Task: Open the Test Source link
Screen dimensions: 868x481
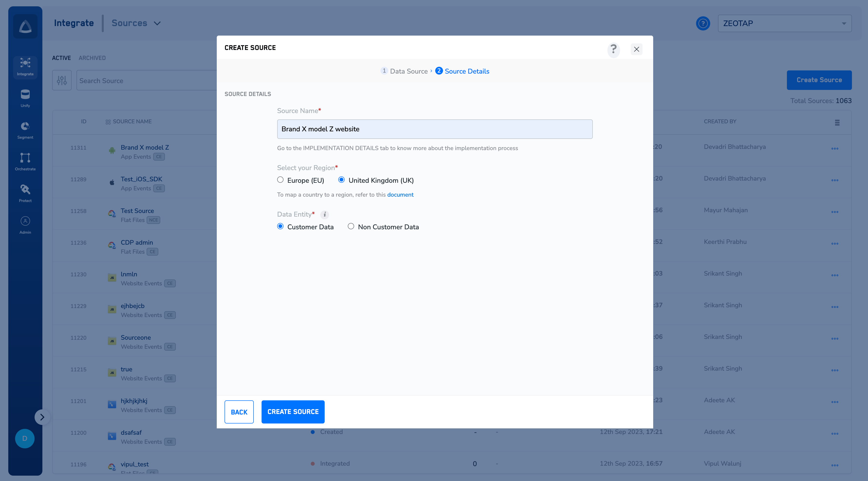Action: (x=137, y=211)
